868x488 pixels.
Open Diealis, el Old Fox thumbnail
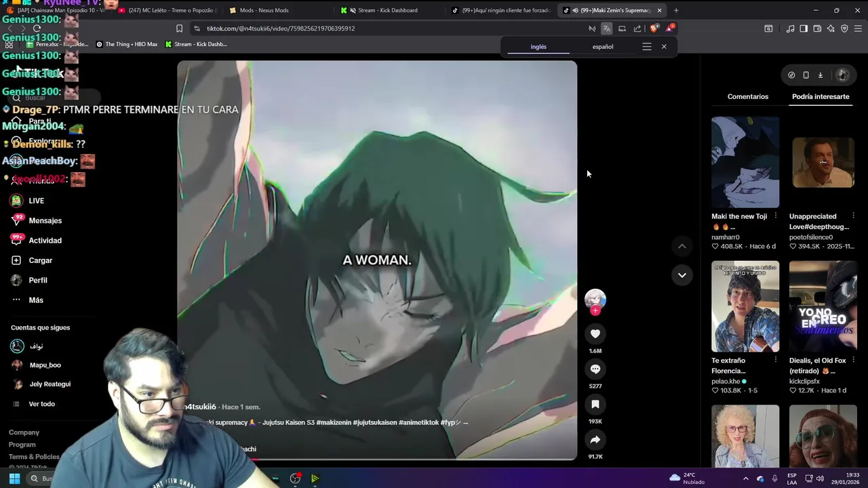[x=823, y=306]
